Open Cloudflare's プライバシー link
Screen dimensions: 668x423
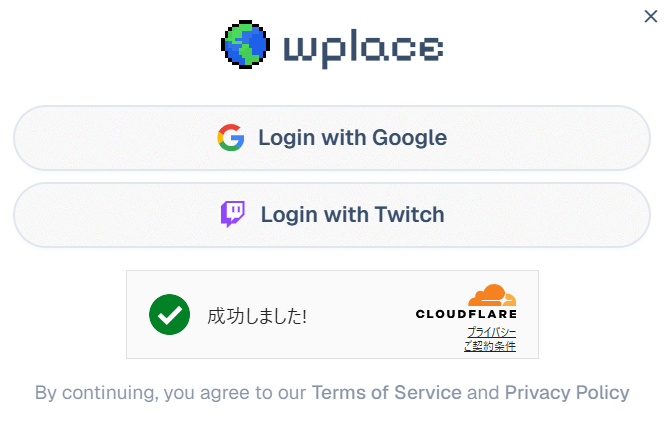pyautogui.click(x=491, y=332)
